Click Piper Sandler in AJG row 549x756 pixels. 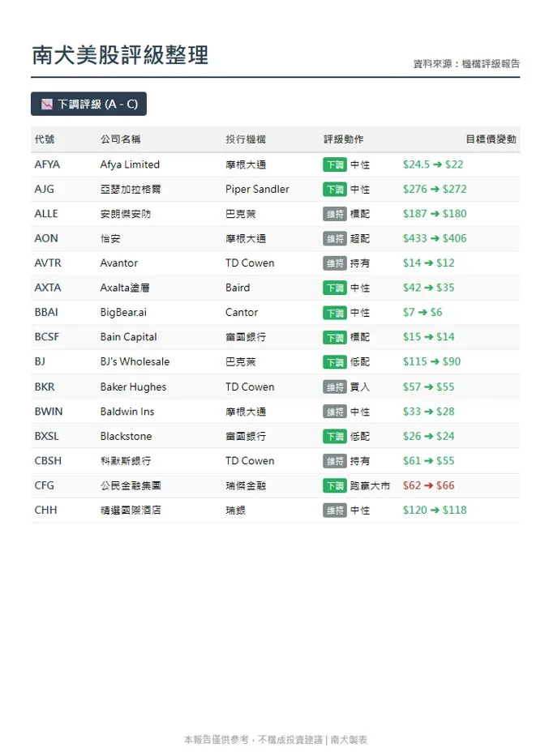pyautogui.click(x=257, y=189)
